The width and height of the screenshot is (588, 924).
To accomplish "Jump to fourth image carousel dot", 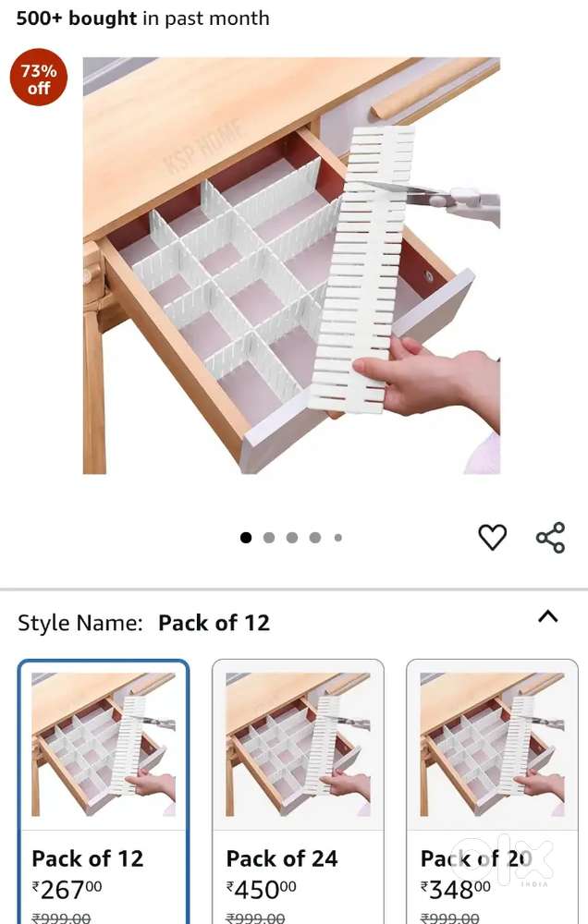I will [x=315, y=538].
